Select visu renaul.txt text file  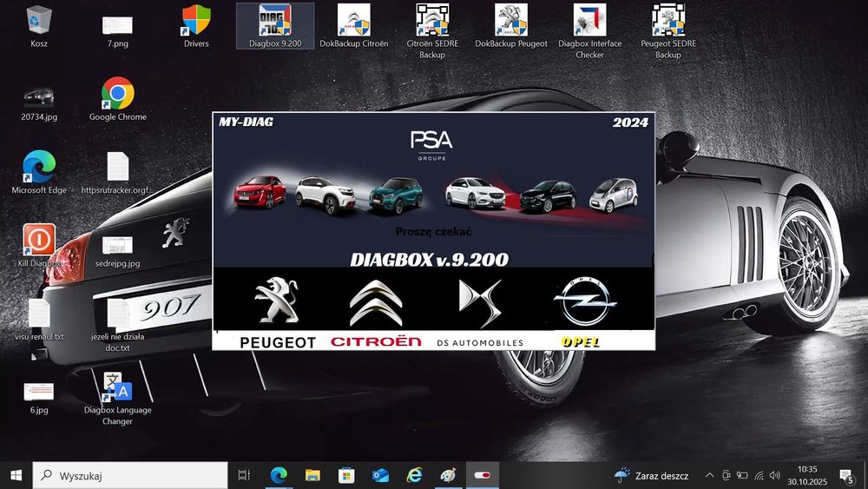[x=39, y=319]
